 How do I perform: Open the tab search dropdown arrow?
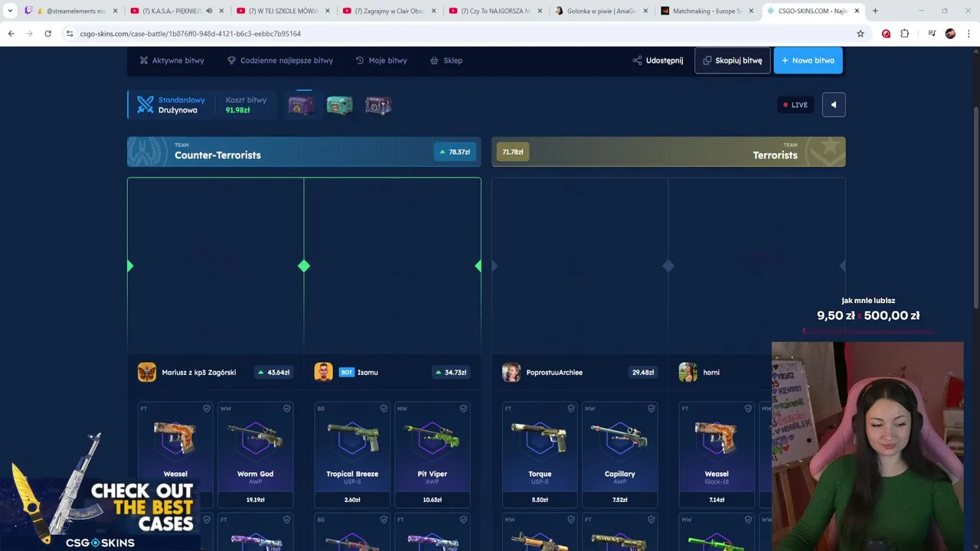[10, 11]
